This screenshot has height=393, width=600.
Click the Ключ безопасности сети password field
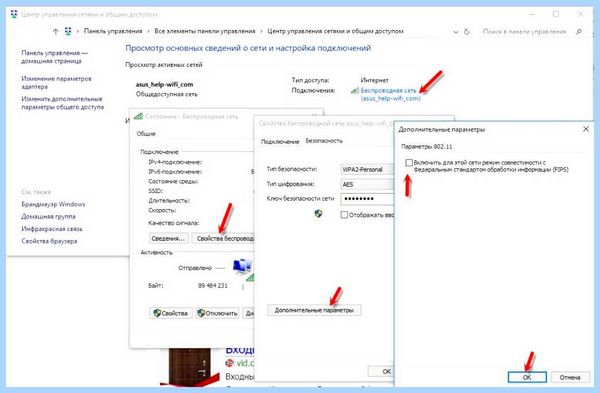click(367, 199)
